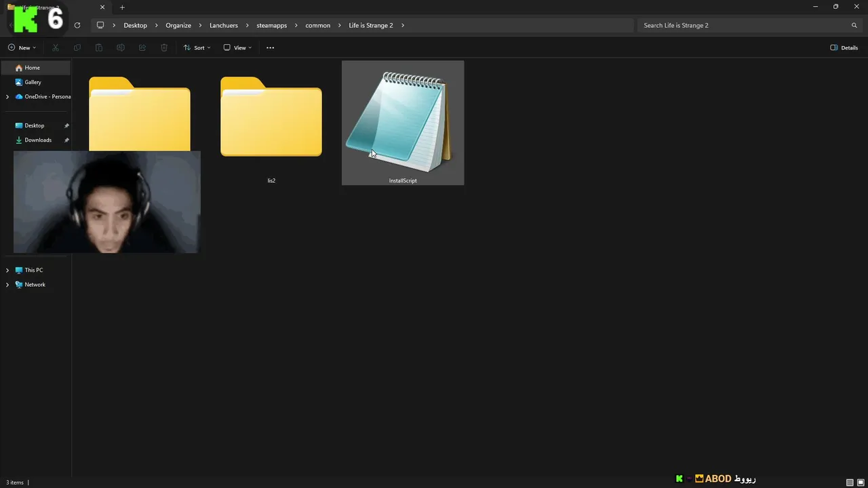Viewport: 868px width, 488px height.
Task: Go to Lanchuers in breadcrumb path
Action: (224, 25)
